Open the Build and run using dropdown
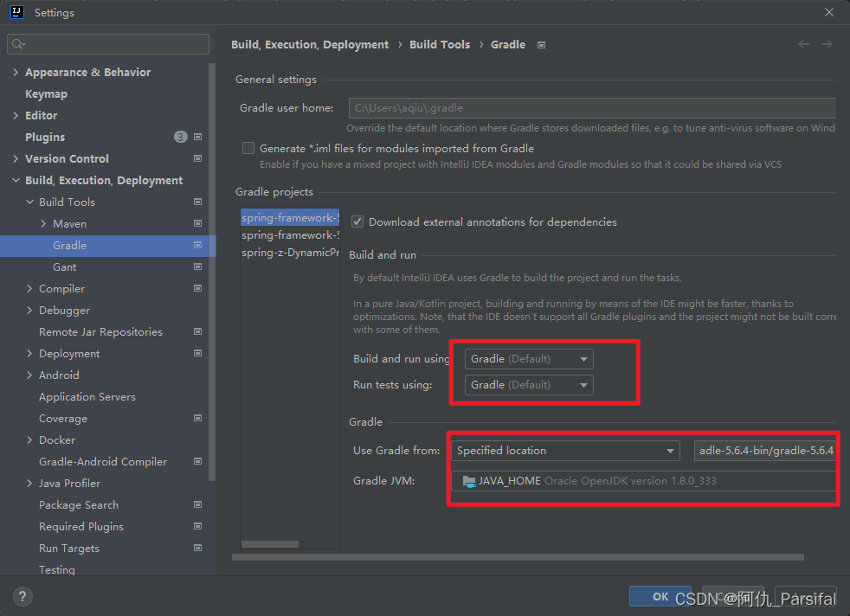Image resolution: width=850 pixels, height=616 pixels. 529,359
